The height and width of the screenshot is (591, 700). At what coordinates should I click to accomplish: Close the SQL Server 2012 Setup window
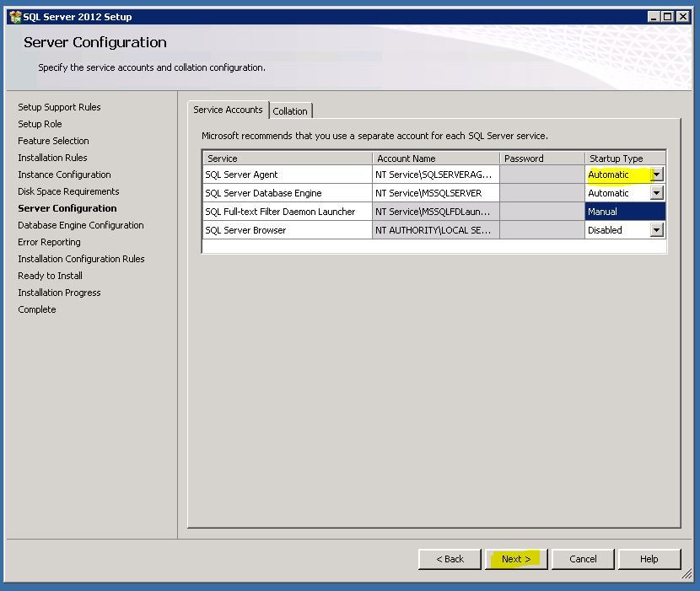[682, 17]
